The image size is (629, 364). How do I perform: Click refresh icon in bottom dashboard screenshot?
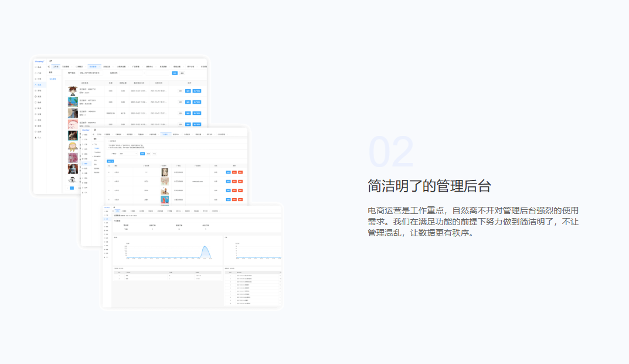115,207
